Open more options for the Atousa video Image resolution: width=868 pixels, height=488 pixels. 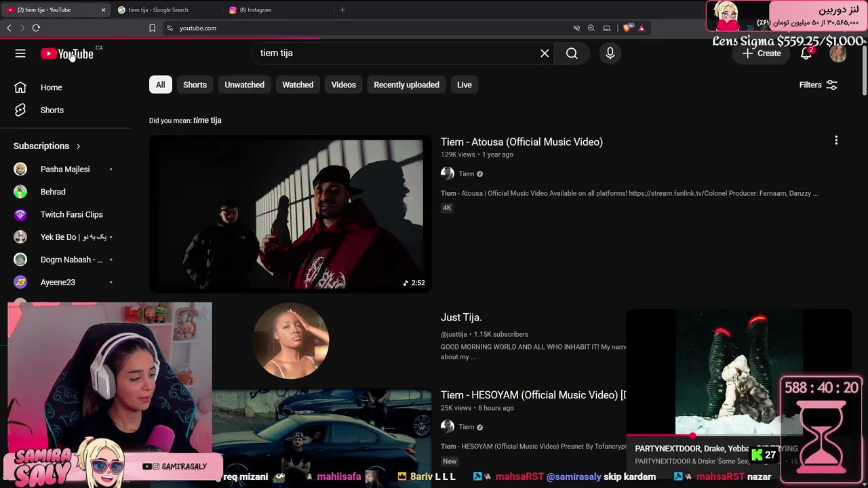[836, 140]
